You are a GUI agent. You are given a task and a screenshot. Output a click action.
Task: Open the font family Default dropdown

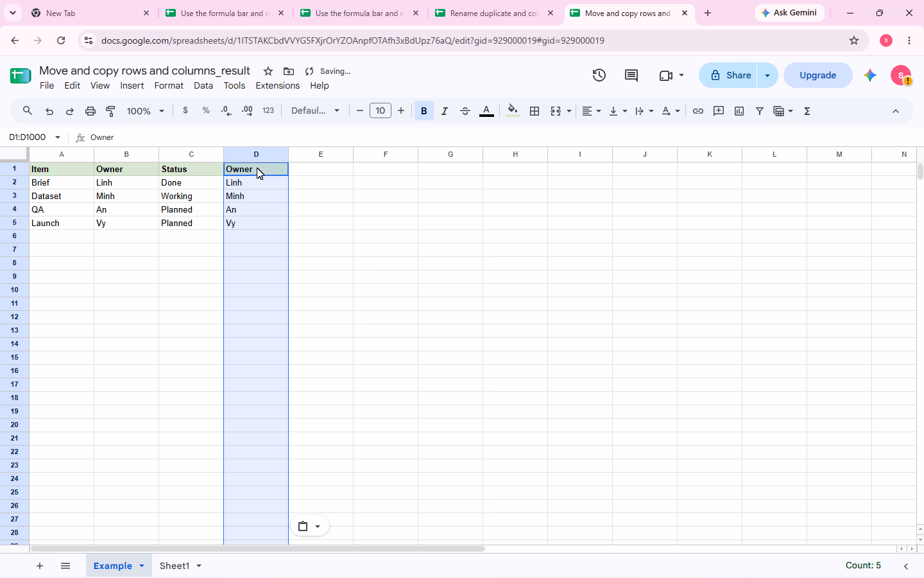point(315,111)
